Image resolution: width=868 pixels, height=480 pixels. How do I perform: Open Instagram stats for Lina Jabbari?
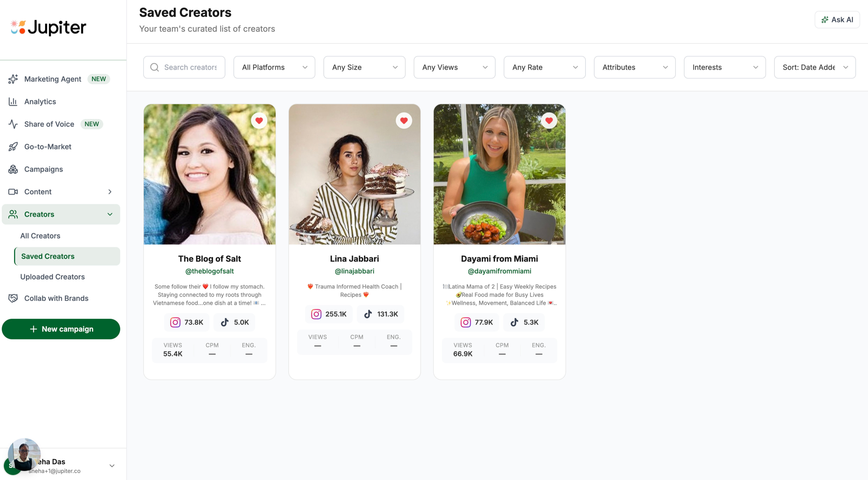(x=316, y=314)
